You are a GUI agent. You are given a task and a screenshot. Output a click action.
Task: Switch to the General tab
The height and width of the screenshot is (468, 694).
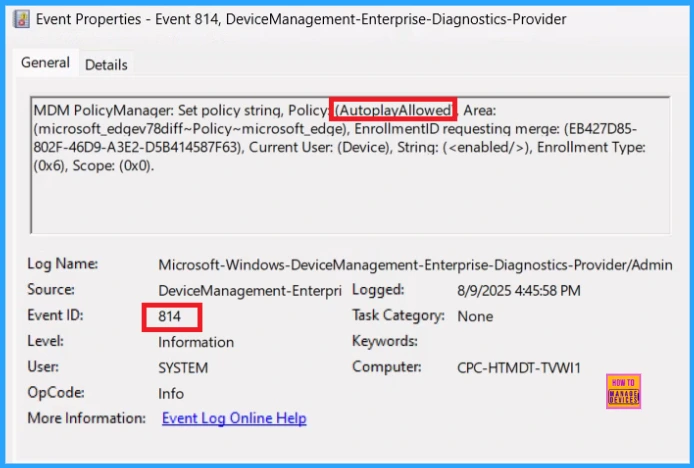(x=45, y=63)
